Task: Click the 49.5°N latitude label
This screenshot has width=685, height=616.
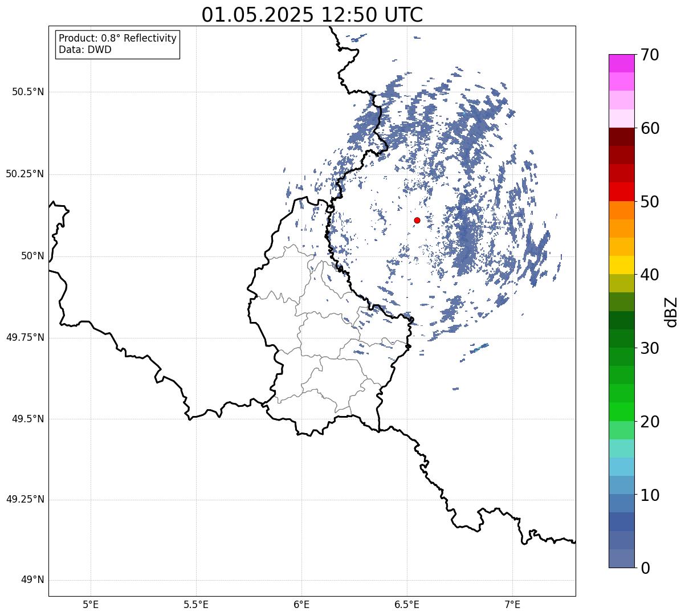Action: click(28, 419)
